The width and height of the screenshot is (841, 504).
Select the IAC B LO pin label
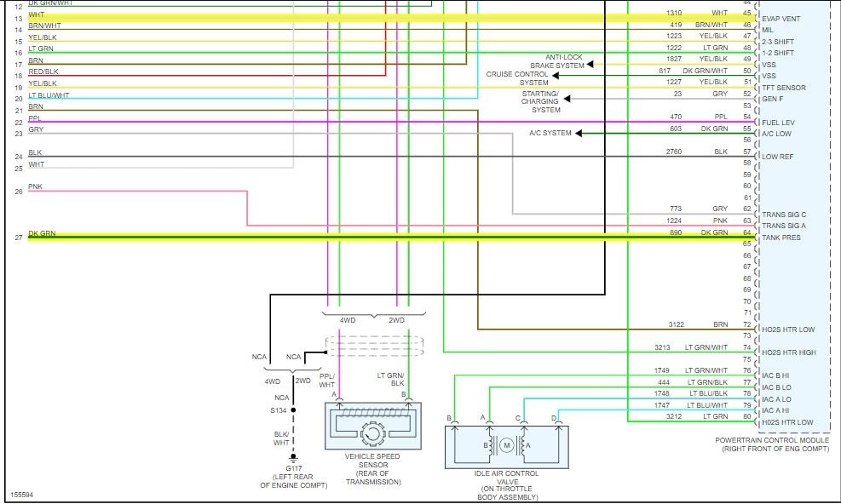click(x=776, y=387)
